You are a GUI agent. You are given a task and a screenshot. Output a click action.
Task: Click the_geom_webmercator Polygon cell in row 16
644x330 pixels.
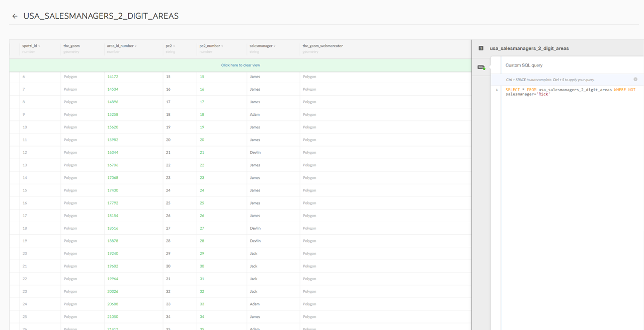309,203
